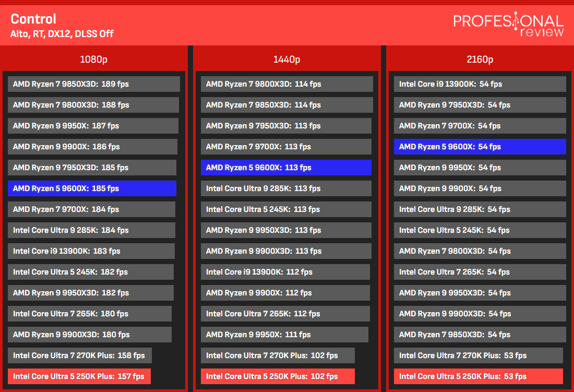Screen dimensions: 574x392
Task: Select the Ryzen 7 9800X3D 188 fps bar
Action: 93,105
